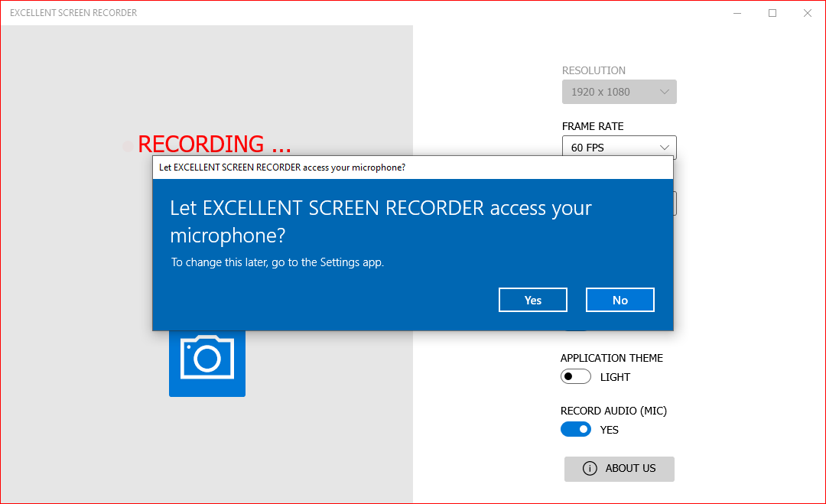Open the Frame Rate 60 FPS dropdown
The height and width of the screenshot is (504, 826).
pyautogui.click(x=619, y=148)
